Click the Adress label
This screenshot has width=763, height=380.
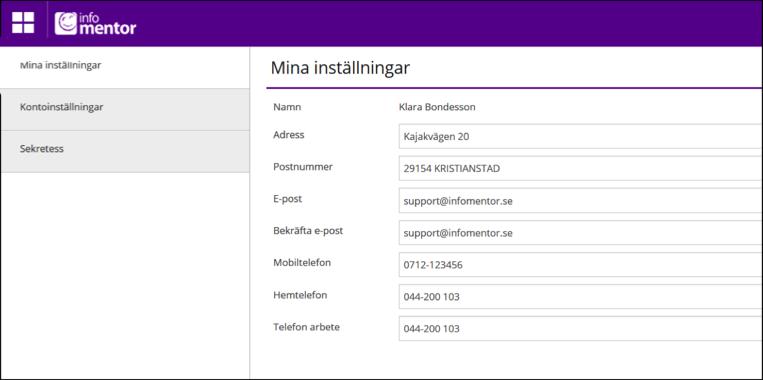coord(289,135)
